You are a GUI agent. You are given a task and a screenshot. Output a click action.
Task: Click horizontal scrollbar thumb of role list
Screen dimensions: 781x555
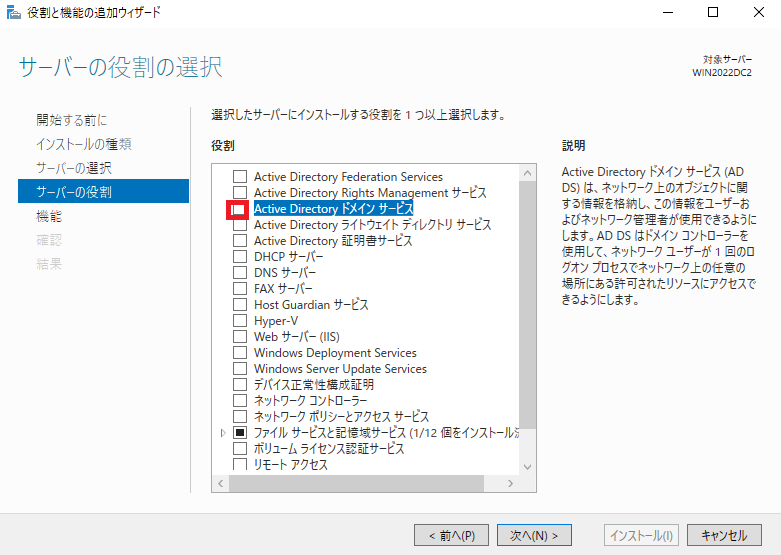pyautogui.click(x=356, y=483)
